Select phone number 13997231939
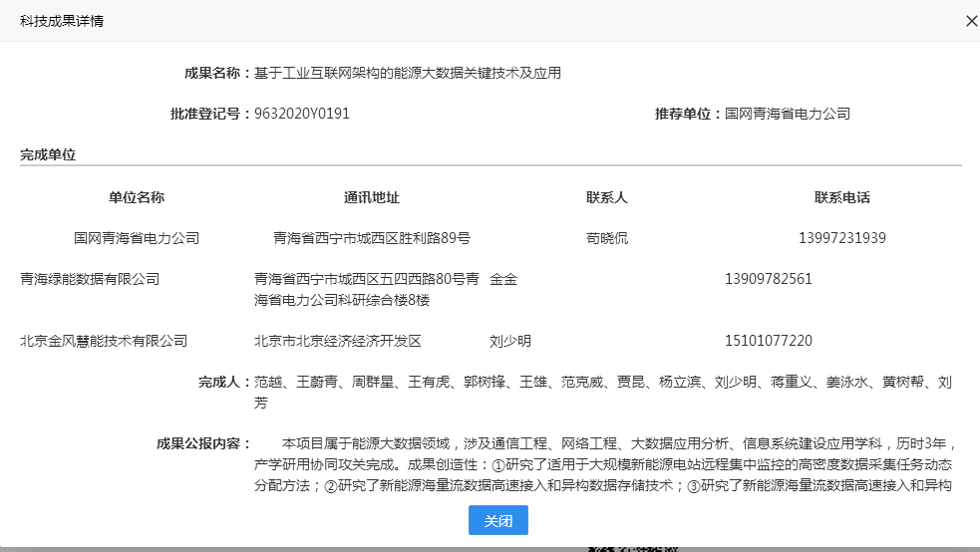Screen dimensions: 980x552 (x=842, y=238)
